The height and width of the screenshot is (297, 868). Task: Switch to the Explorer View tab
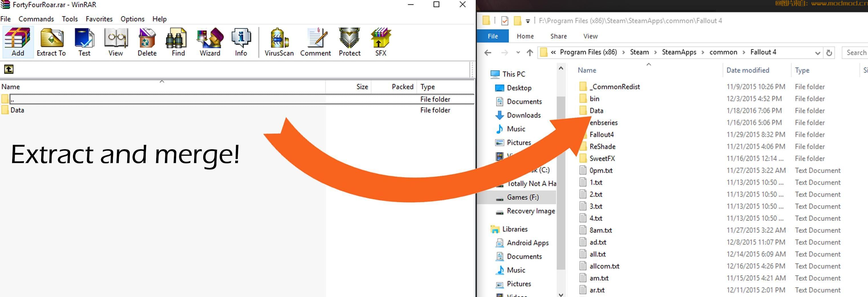point(590,36)
